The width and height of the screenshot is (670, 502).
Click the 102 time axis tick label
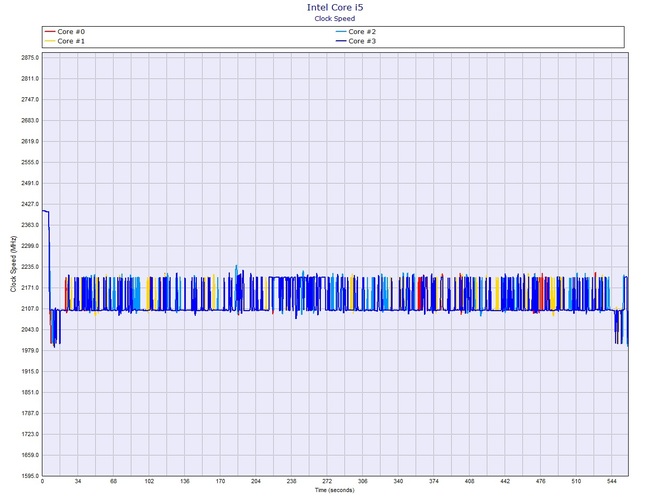(149, 481)
